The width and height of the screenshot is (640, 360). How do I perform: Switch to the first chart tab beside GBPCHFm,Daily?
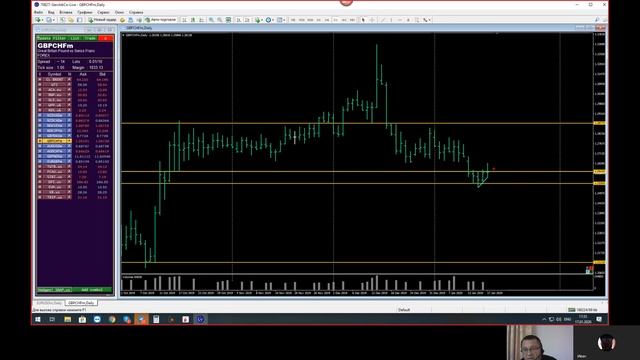(49, 303)
